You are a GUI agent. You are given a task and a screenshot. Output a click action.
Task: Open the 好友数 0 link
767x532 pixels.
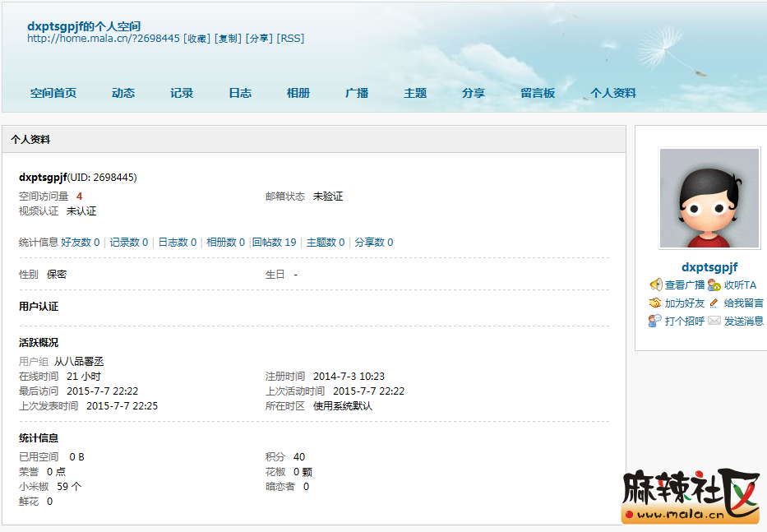[x=80, y=243]
